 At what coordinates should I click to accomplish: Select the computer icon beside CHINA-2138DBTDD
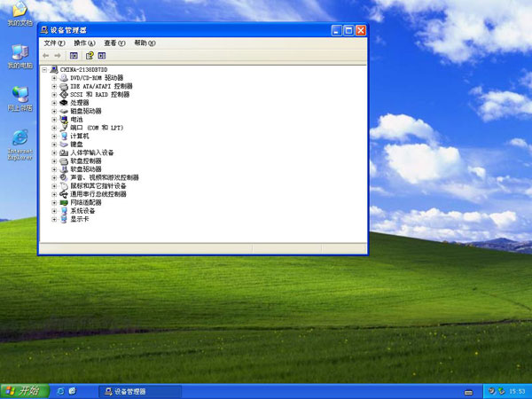click(54, 69)
